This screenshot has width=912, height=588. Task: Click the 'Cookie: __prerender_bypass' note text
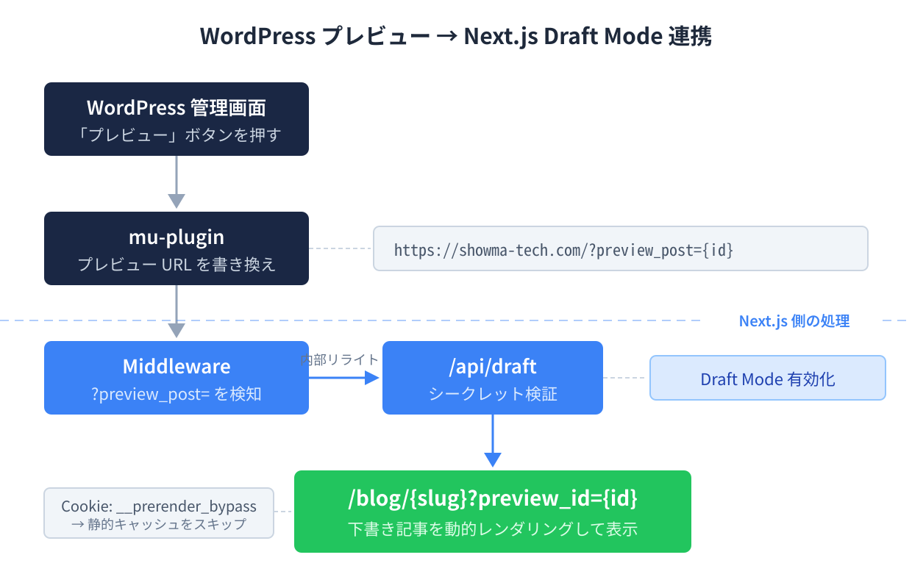(x=159, y=506)
